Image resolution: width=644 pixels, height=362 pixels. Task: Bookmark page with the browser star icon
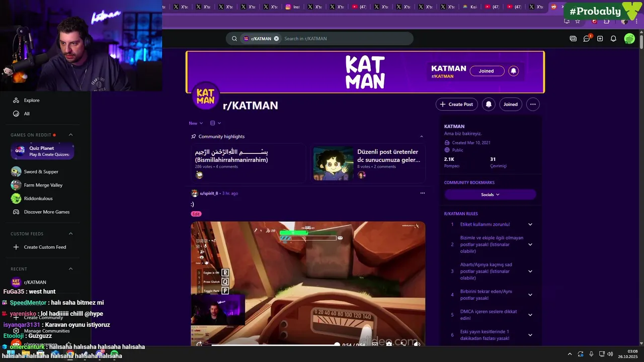coord(578,21)
